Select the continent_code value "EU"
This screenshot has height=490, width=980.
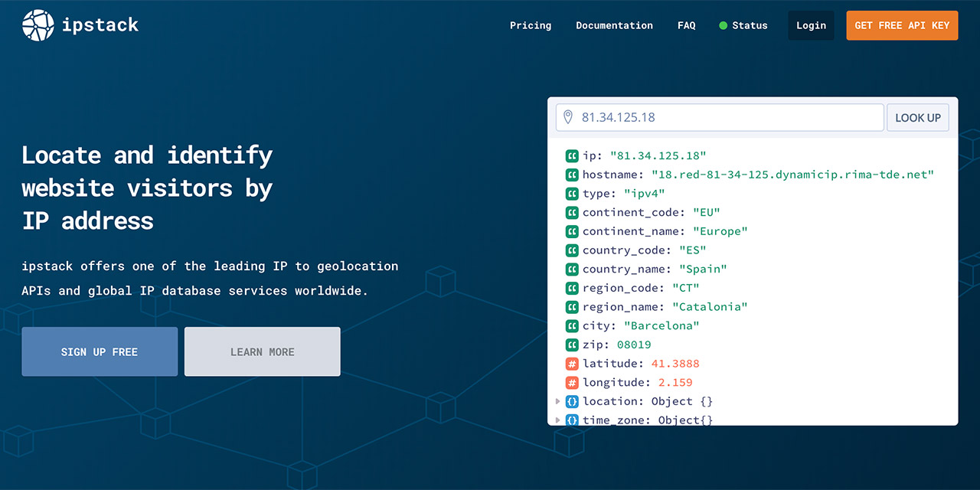pyautogui.click(x=707, y=212)
